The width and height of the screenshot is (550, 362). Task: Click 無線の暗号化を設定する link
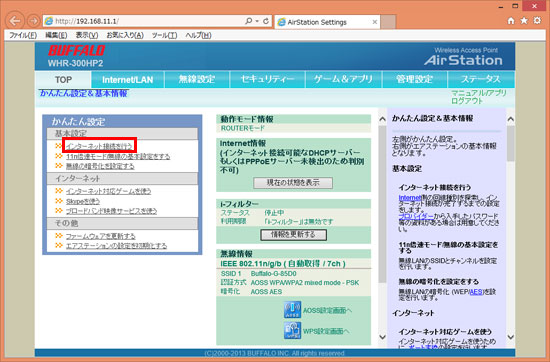tap(100, 166)
